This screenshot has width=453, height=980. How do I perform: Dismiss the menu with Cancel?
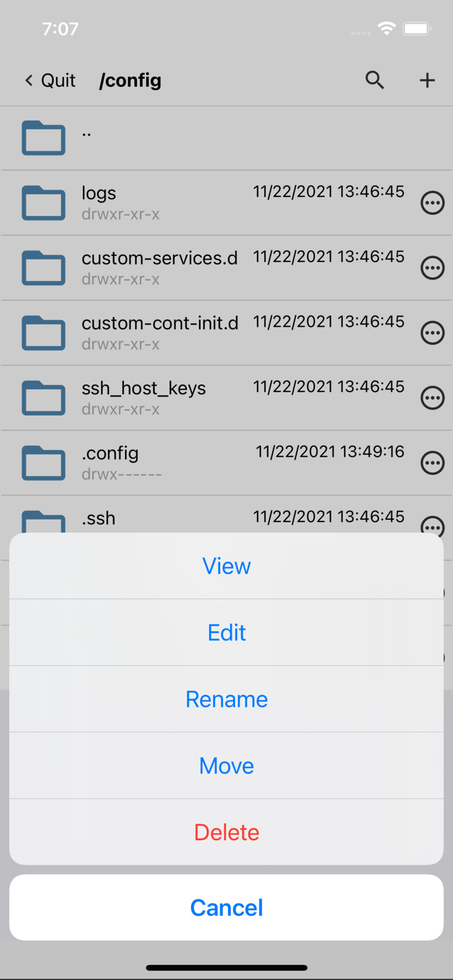(226, 907)
